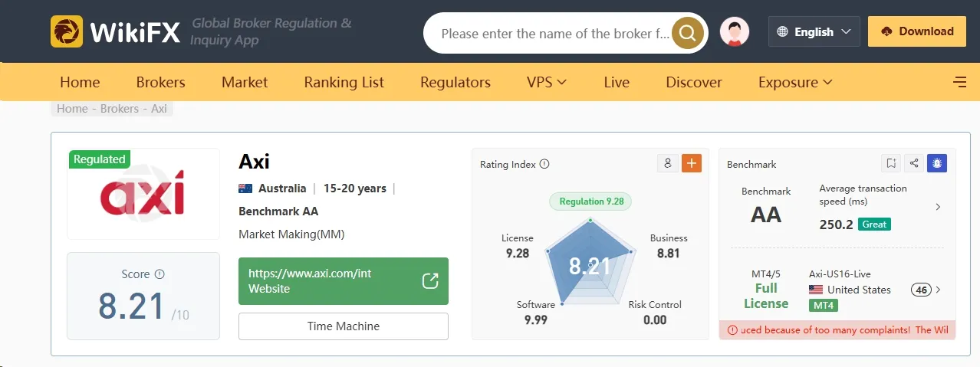Click the WikiFX logo icon
The width and height of the screenshot is (980, 367).
tap(67, 31)
